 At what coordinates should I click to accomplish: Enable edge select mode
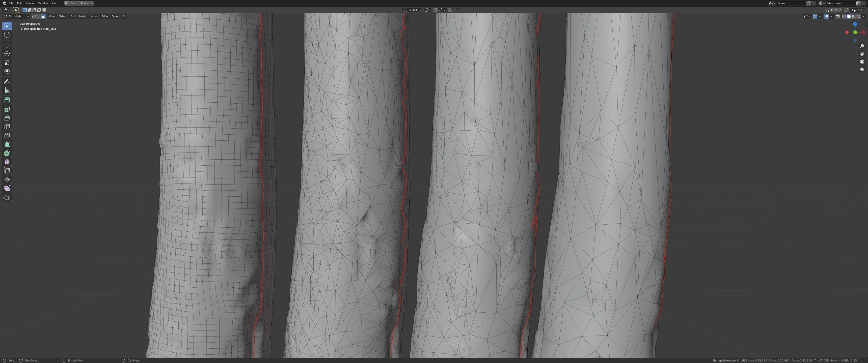tap(38, 16)
